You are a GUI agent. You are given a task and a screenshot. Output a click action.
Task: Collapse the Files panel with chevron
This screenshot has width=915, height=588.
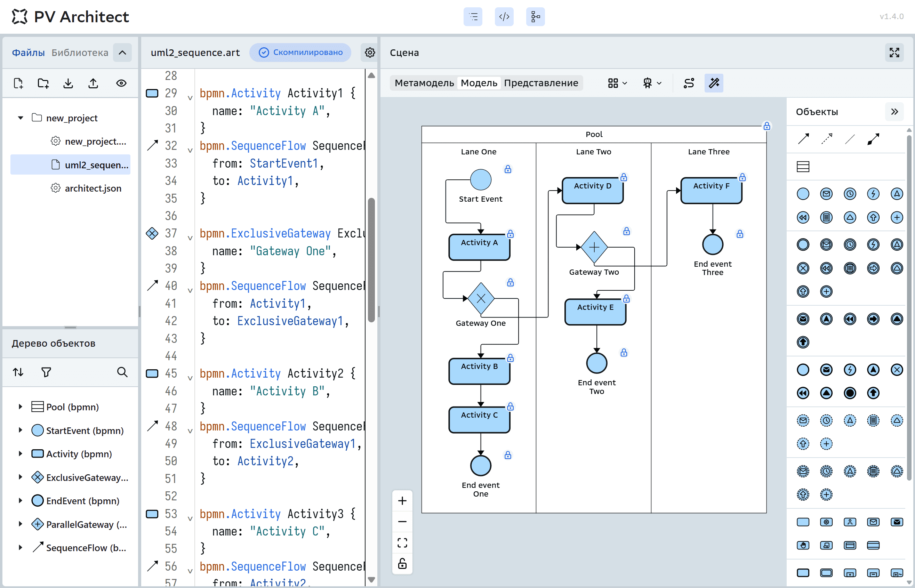point(122,53)
